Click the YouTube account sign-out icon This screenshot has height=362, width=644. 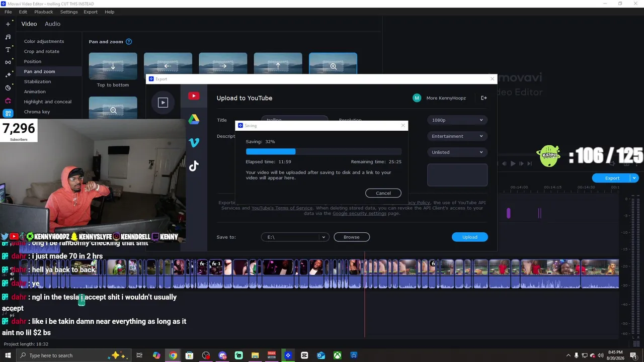pos(484,98)
